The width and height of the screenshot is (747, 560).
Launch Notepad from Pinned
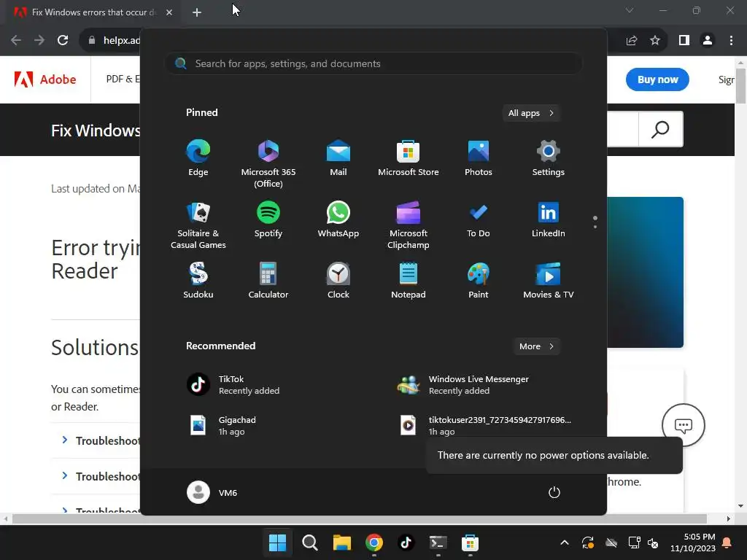tap(409, 281)
